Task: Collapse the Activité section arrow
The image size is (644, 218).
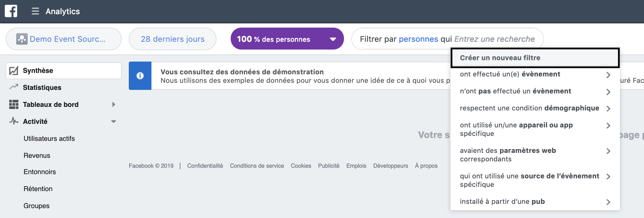Action: tap(114, 121)
